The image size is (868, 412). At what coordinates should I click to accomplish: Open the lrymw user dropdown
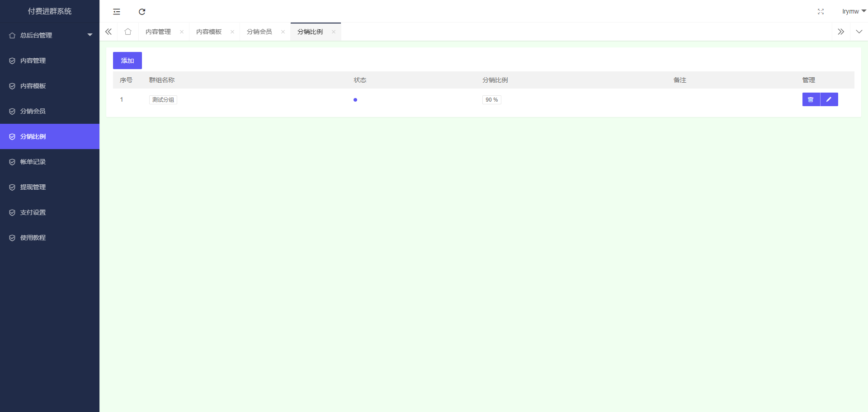tap(853, 11)
